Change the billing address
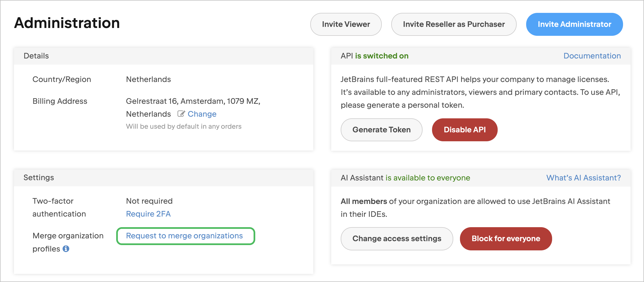This screenshot has height=282, width=644. [x=202, y=114]
